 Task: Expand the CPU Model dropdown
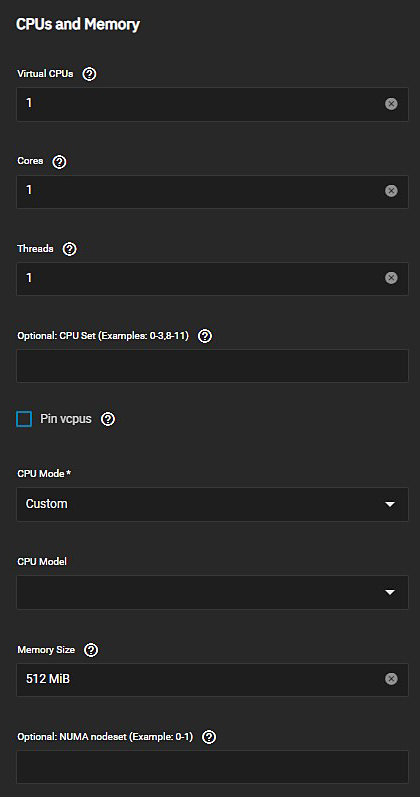[212, 592]
